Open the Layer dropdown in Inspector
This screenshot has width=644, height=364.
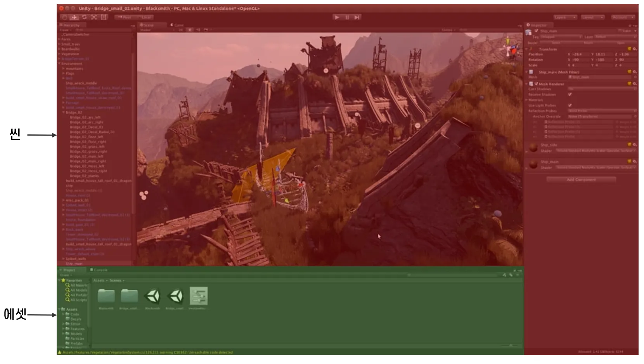[x=616, y=37]
